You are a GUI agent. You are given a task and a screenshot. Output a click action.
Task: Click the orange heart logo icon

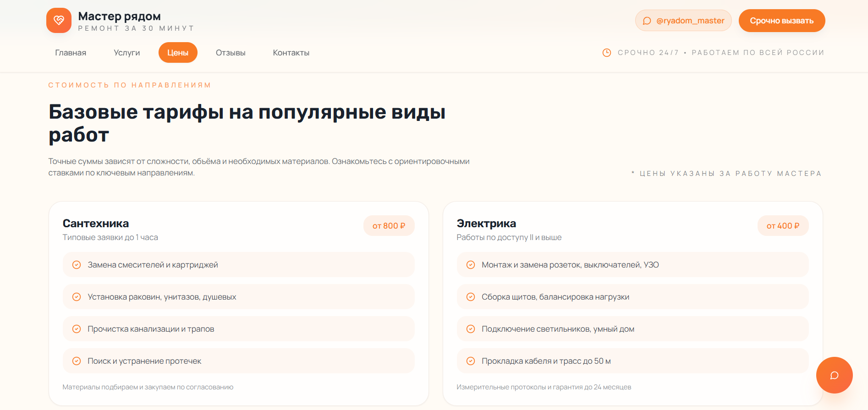point(59,21)
